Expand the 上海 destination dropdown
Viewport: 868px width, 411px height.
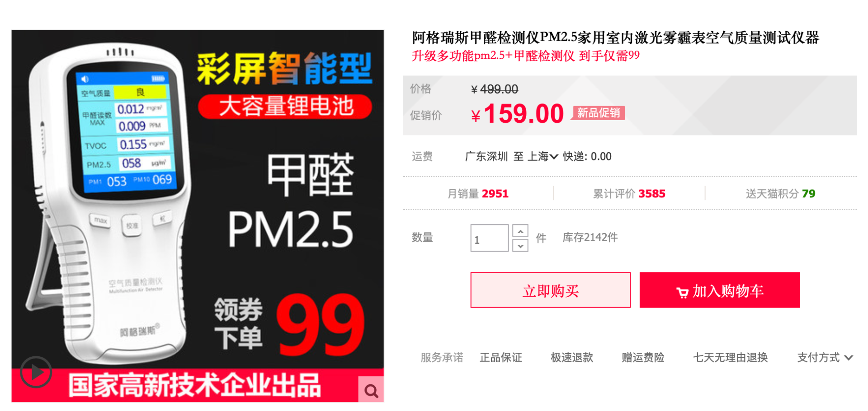543,157
